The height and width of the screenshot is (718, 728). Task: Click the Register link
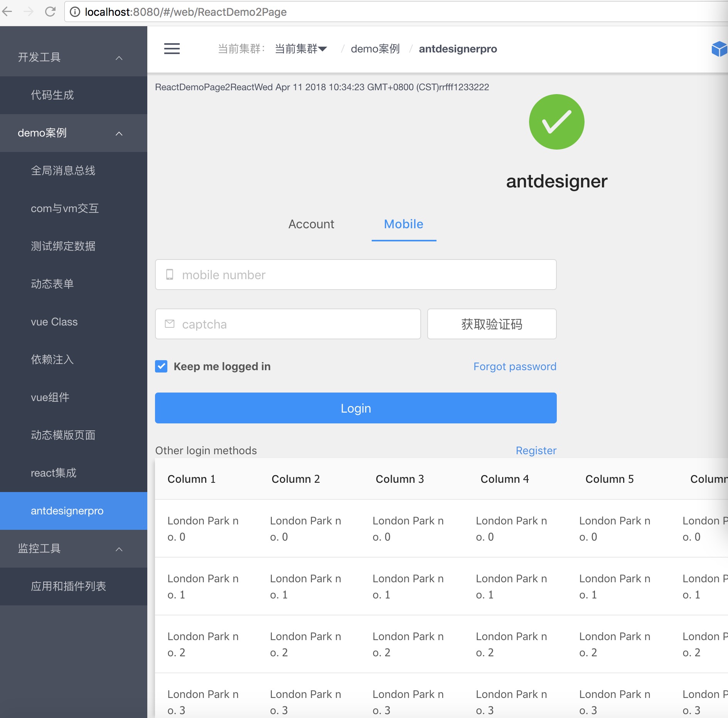tap(536, 450)
